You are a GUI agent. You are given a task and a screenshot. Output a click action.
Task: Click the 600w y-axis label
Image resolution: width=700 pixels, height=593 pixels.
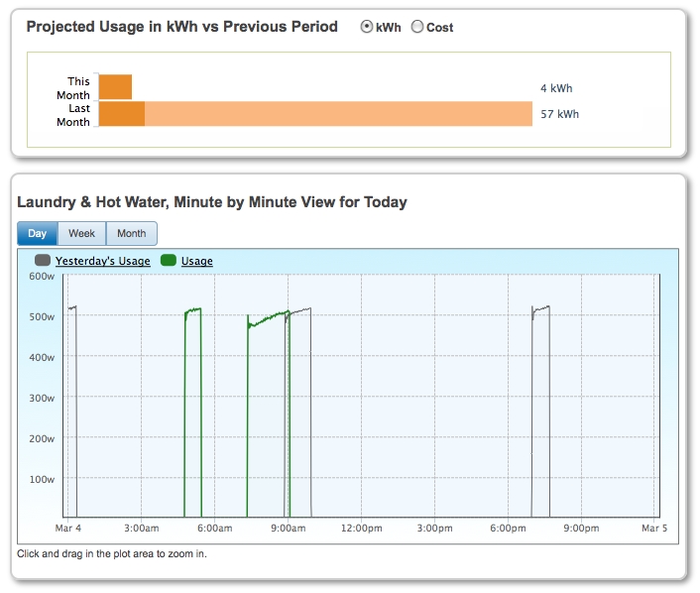tap(41, 277)
